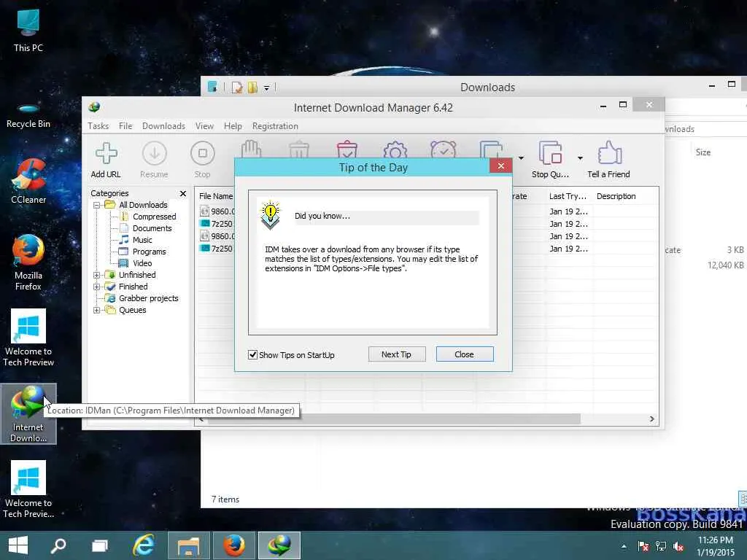Open CCleaner desktop icon
Viewport: 747px width, 560px height.
click(28, 182)
